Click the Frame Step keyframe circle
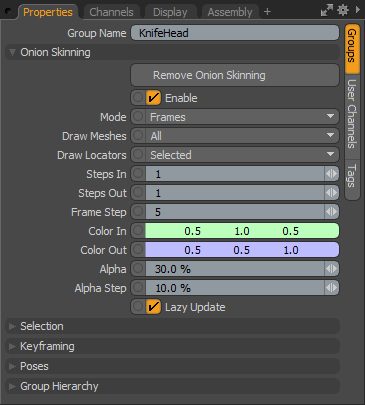Viewport: 365px width, 405px height. (138, 212)
